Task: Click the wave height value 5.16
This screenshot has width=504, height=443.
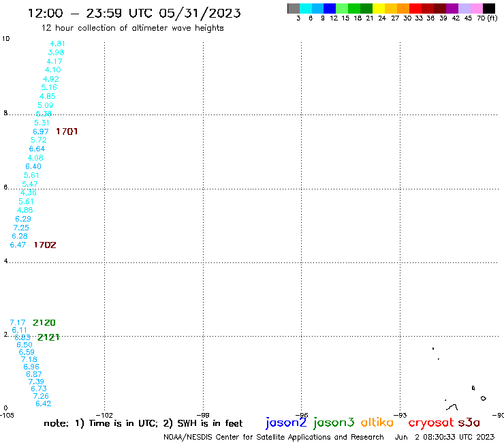Action: pos(49,87)
